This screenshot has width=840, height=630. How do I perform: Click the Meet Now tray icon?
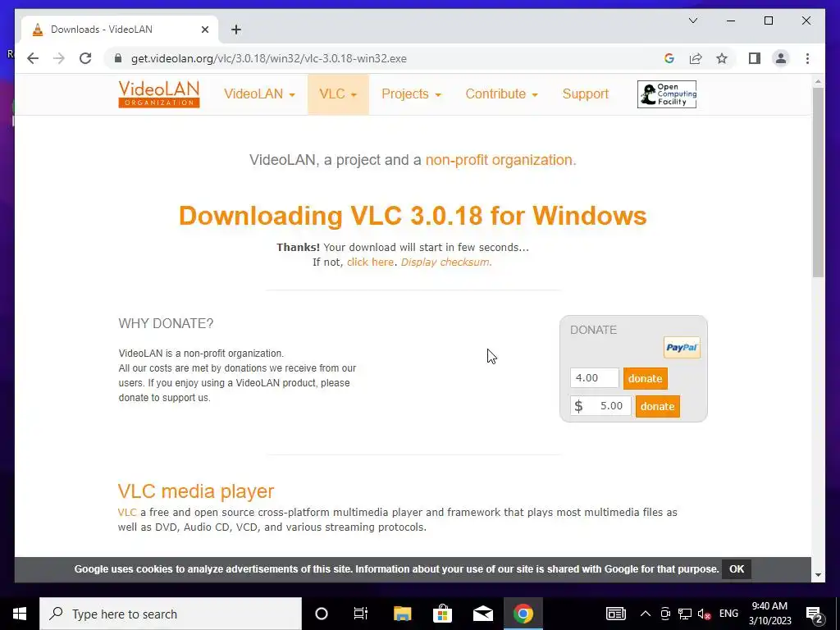[x=665, y=614]
